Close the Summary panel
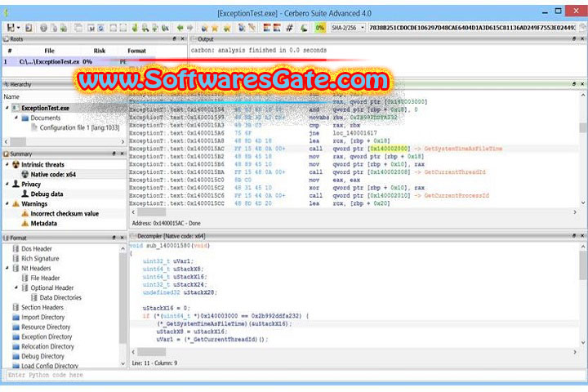The width and height of the screenshot is (588, 392). pyautogui.click(x=122, y=154)
